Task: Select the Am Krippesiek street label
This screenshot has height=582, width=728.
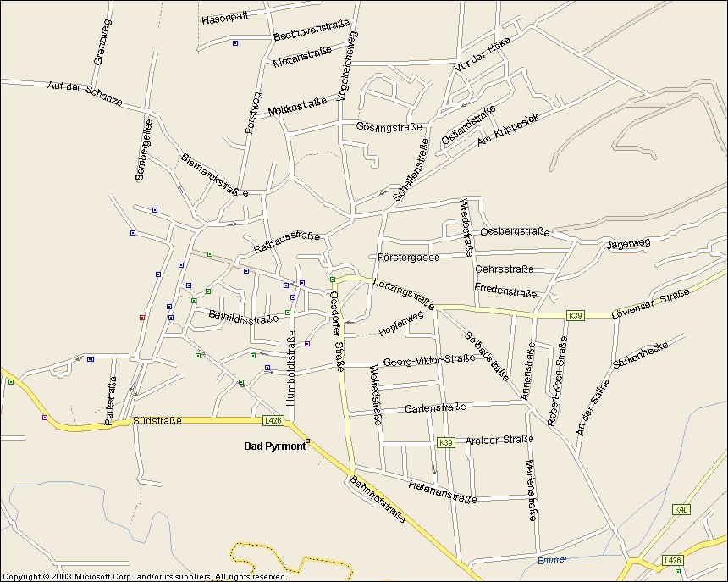Action: (508, 128)
